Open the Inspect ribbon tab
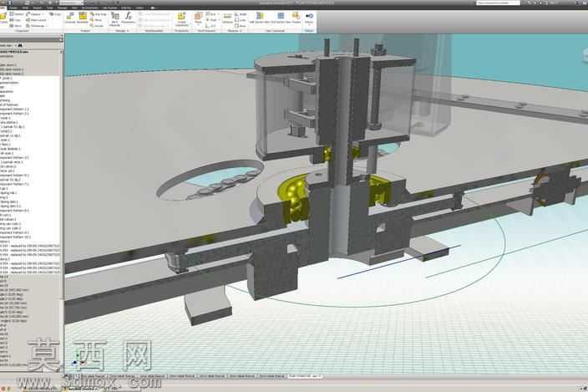This screenshot has width=588, height=392. 37,8
